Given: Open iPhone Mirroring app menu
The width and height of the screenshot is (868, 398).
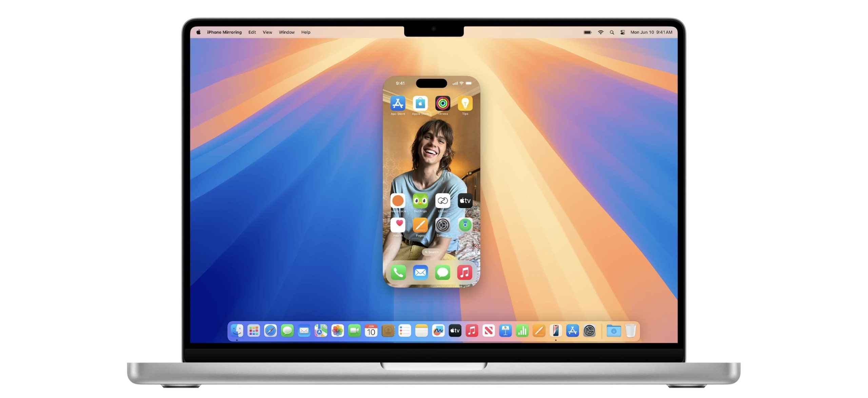Looking at the screenshot, I should tap(224, 32).
